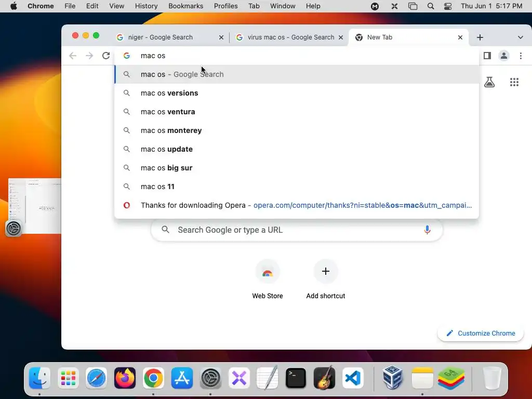Open the Web Store shortcut
The height and width of the screenshot is (399, 532).
pyautogui.click(x=268, y=280)
